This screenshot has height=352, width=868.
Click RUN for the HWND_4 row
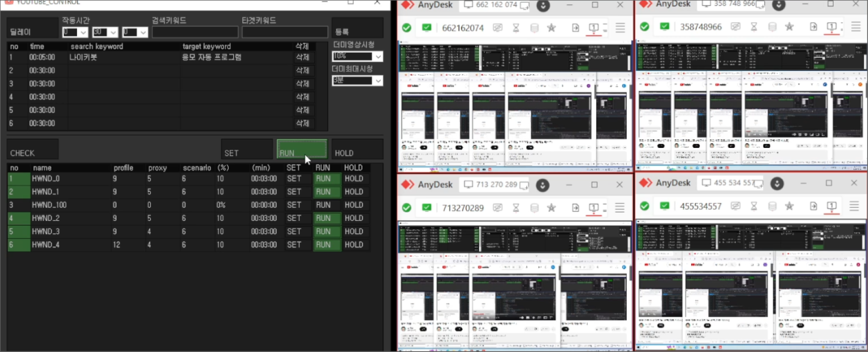(327, 245)
